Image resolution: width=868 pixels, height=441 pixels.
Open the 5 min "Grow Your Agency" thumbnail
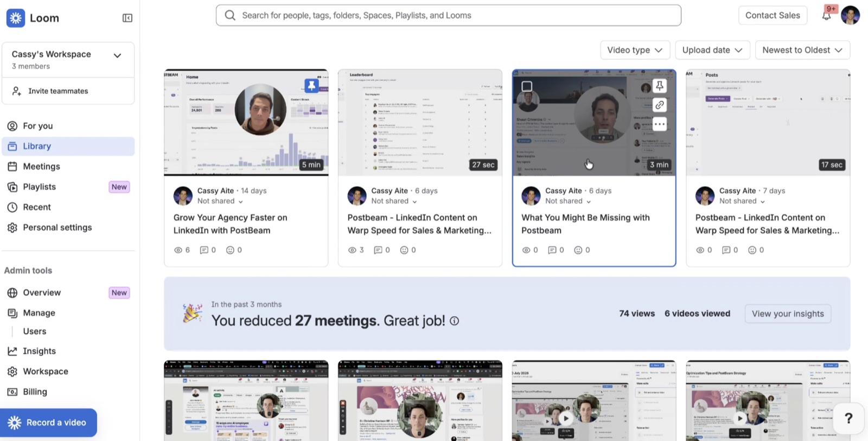[246, 123]
